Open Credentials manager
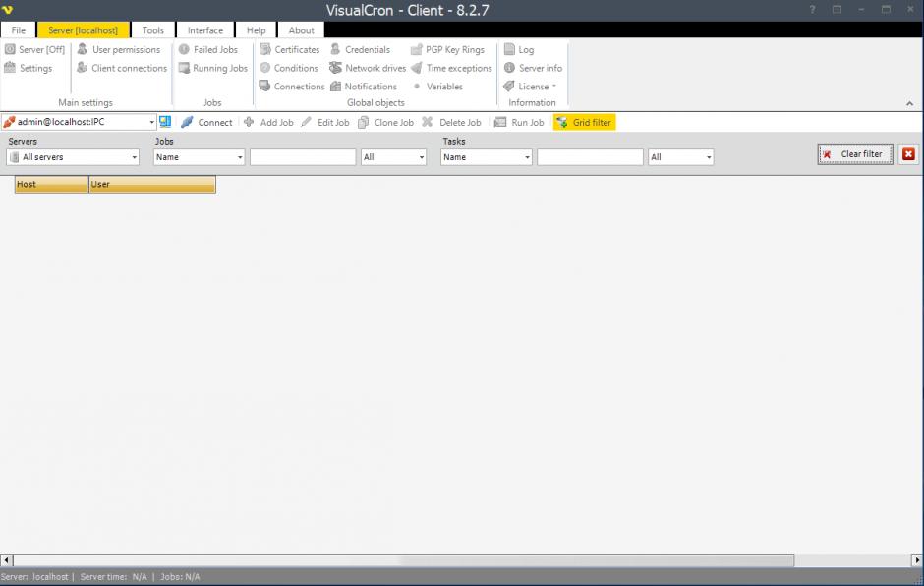This screenshot has height=586, width=924. point(360,49)
